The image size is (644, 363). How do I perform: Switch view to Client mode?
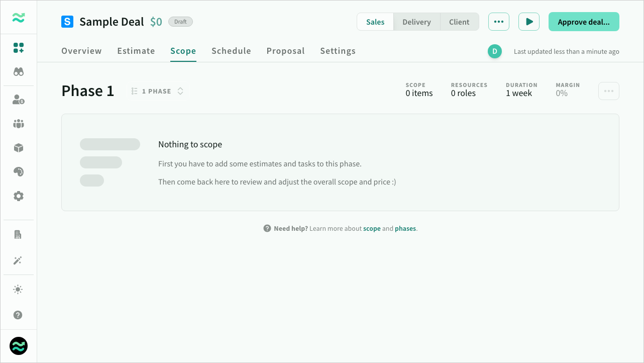point(459,22)
